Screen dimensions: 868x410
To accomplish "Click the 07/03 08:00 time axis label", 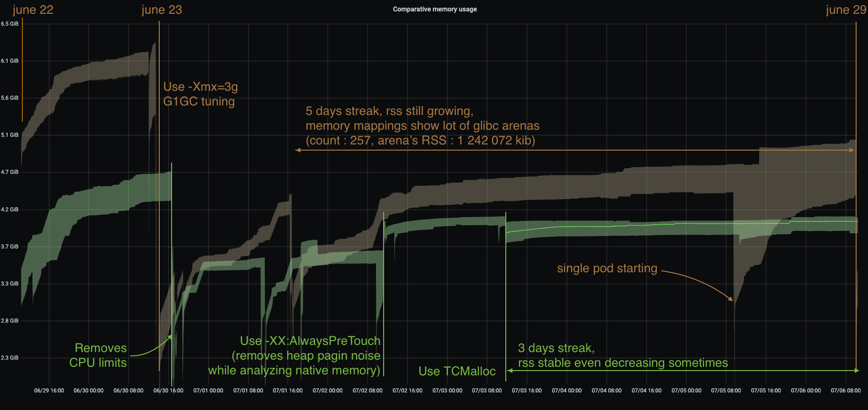I will point(487,391).
